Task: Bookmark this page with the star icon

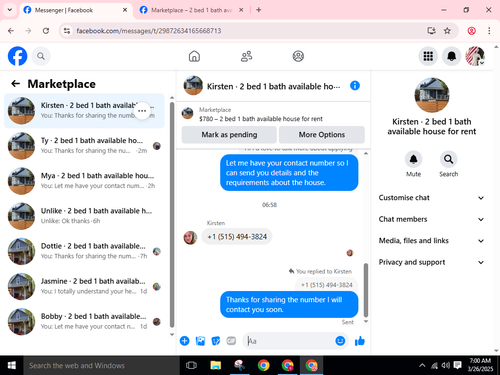Action: click(447, 31)
